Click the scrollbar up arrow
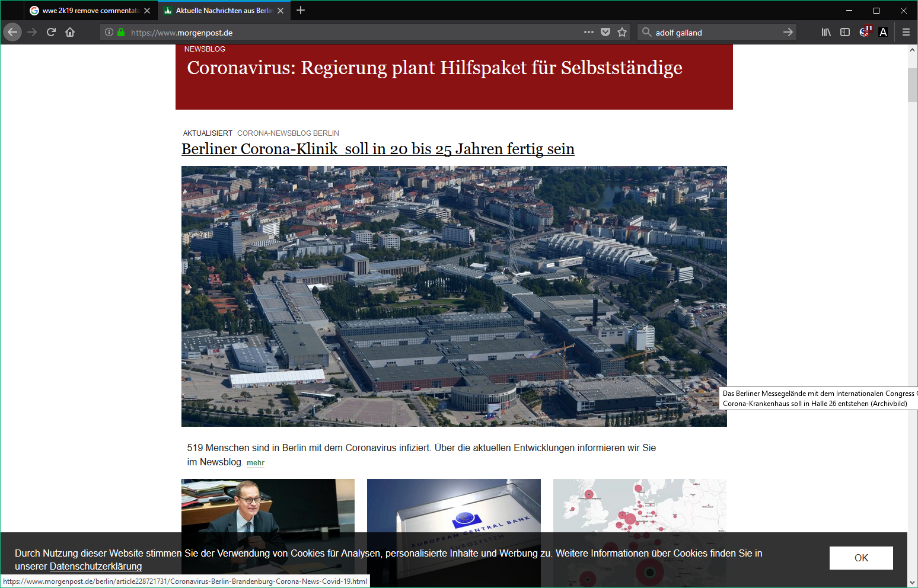This screenshot has height=588, width=918. [912, 50]
